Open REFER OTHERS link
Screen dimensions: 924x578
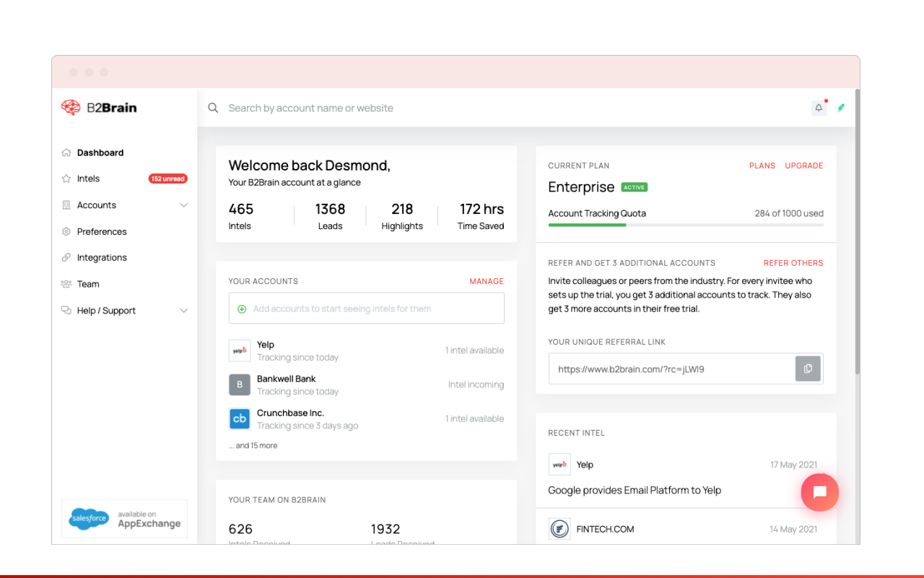(793, 262)
